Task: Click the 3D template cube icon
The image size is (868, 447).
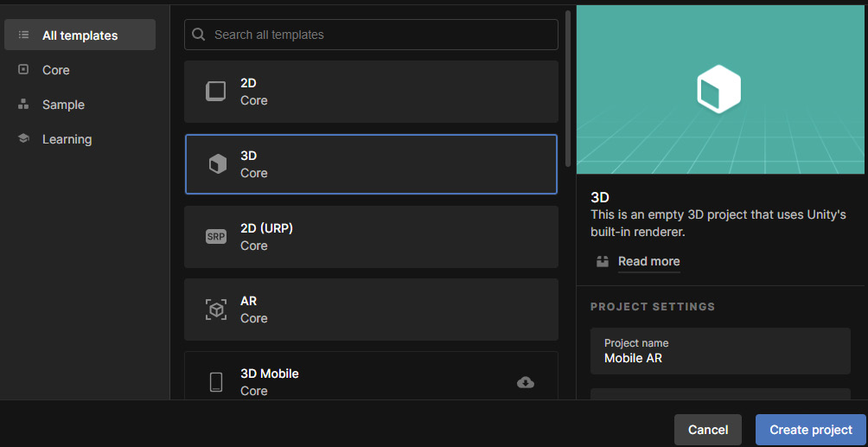Action: click(x=218, y=164)
